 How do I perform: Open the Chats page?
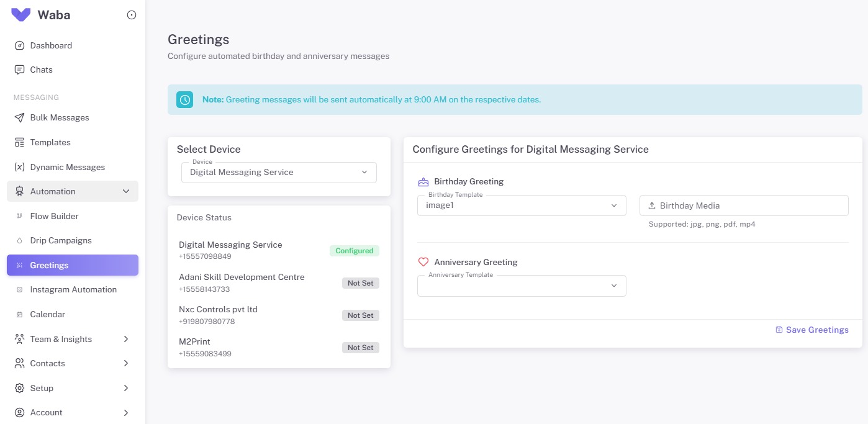[41, 70]
